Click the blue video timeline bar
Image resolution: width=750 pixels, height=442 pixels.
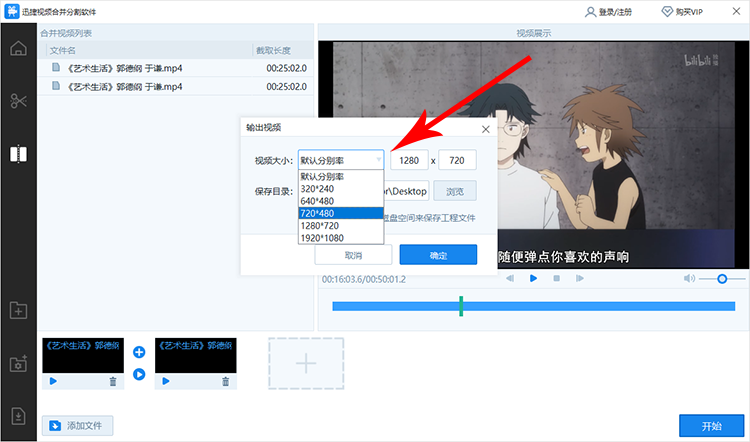[x=533, y=306]
